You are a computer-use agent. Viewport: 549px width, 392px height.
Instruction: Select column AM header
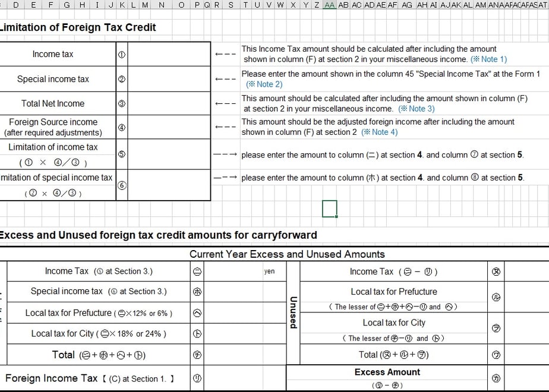click(x=481, y=5)
